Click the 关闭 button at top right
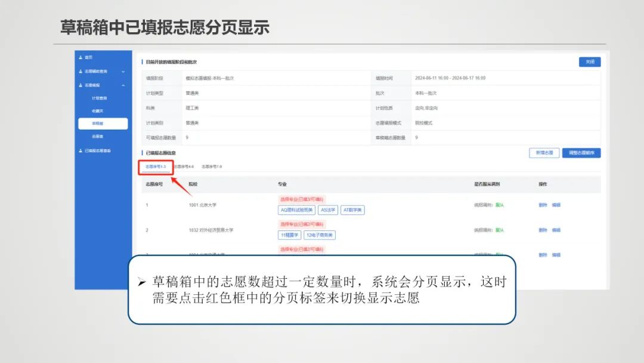The height and width of the screenshot is (363, 644). (x=589, y=62)
